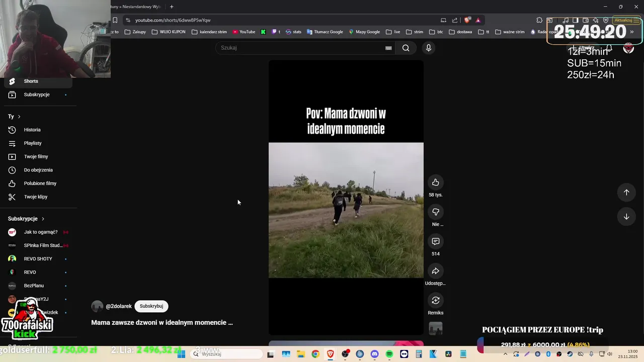Open the site settings icon in address bar

pyautogui.click(x=128, y=20)
